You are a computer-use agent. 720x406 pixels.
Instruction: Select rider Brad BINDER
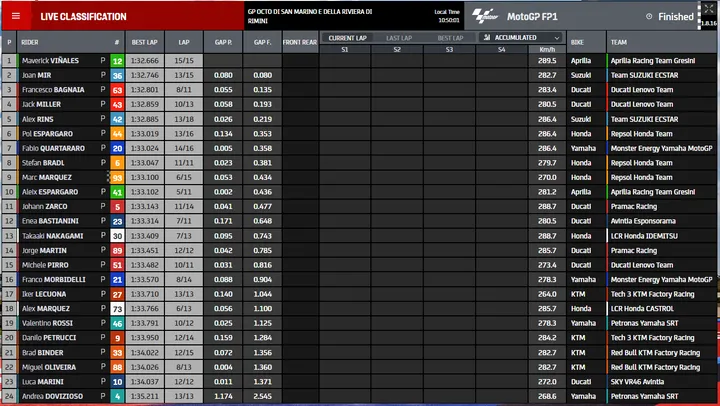point(43,353)
